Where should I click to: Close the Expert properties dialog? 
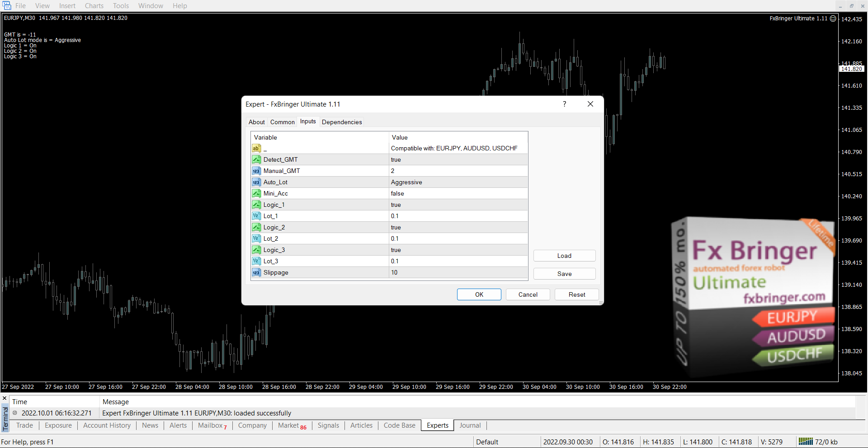590,104
